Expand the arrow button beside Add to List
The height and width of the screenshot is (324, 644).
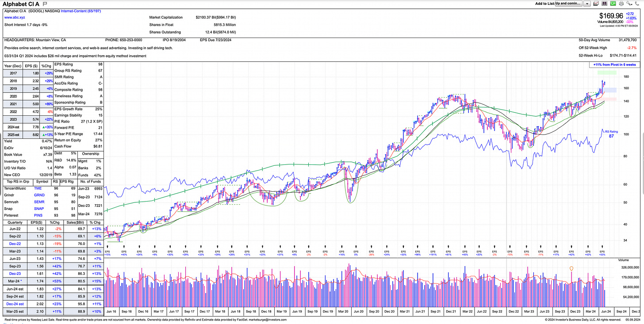[x=587, y=4]
